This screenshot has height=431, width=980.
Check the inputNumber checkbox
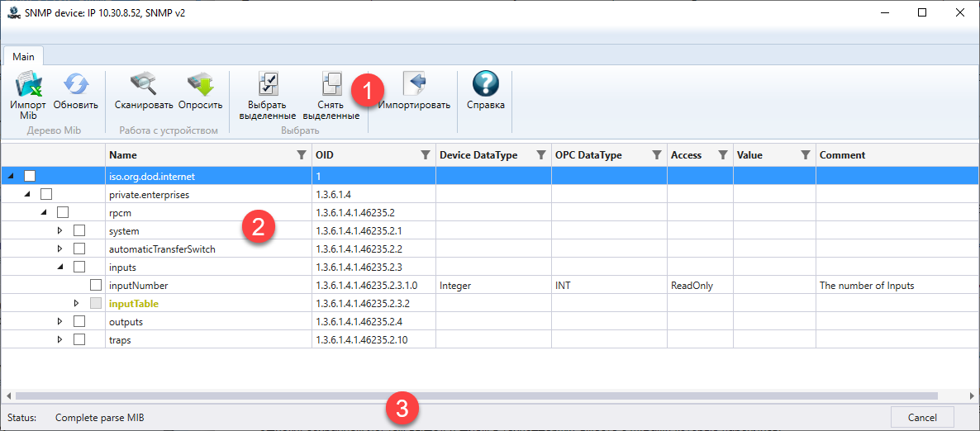(x=95, y=285)
